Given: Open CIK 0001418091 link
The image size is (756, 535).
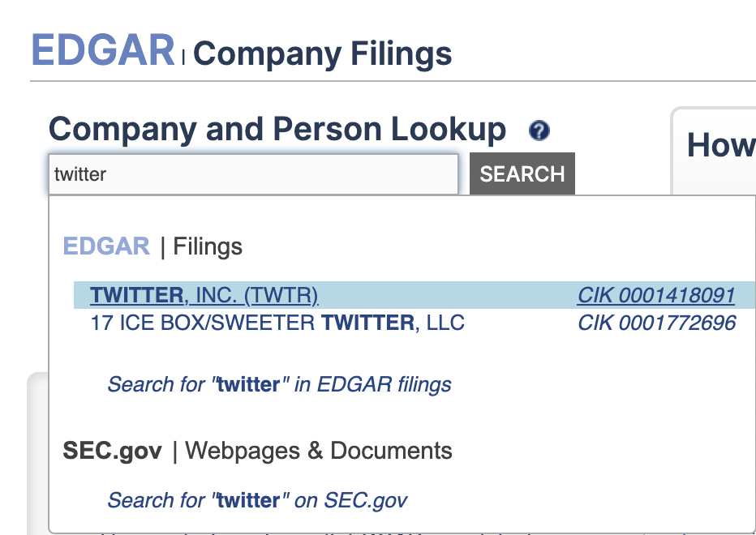Looking at the screenshot, I should [x=656, y=295].
